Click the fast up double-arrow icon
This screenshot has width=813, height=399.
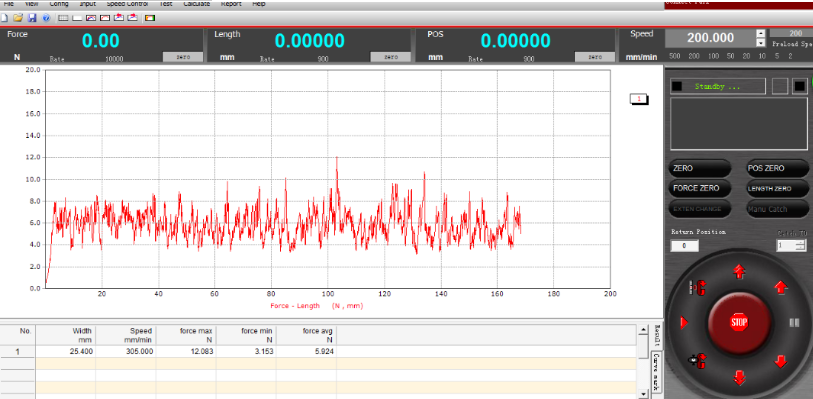click(739, 272)
